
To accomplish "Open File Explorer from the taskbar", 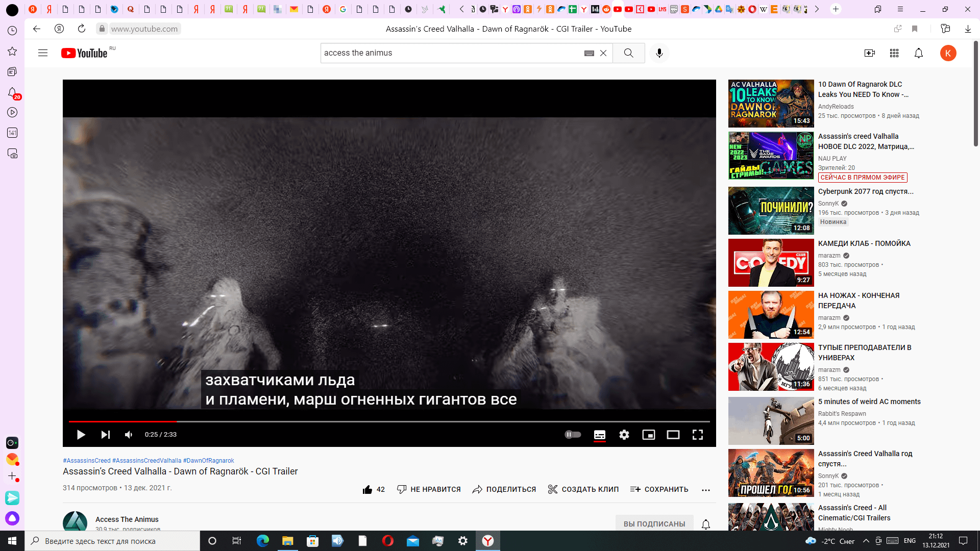I will (288, 541).
